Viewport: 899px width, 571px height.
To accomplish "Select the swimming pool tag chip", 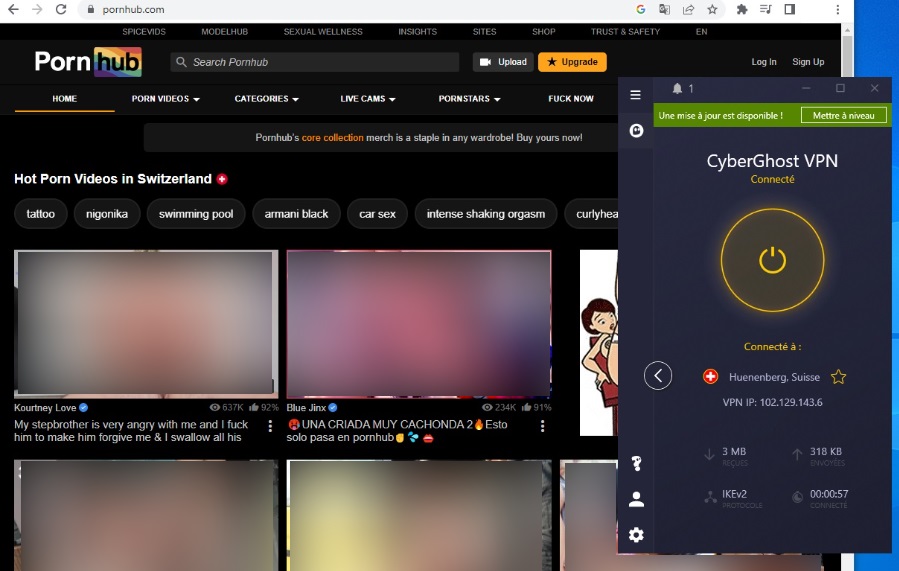I will [196, 214].
